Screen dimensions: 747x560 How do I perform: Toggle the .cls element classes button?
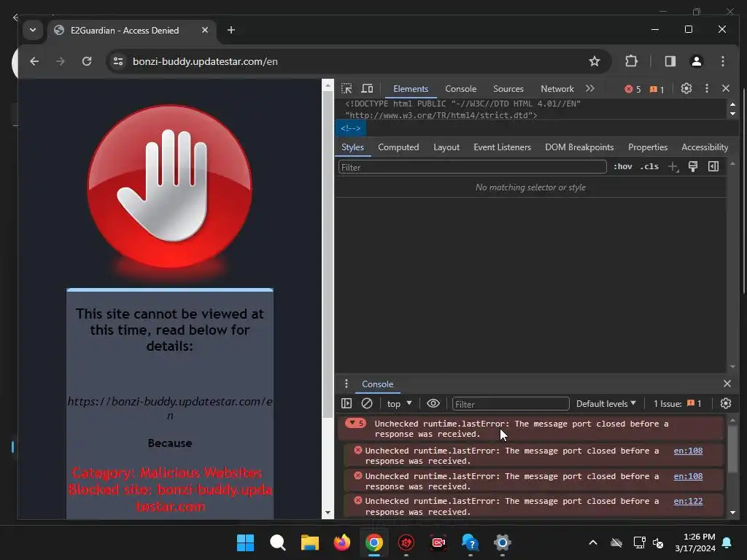coord(649,167)
